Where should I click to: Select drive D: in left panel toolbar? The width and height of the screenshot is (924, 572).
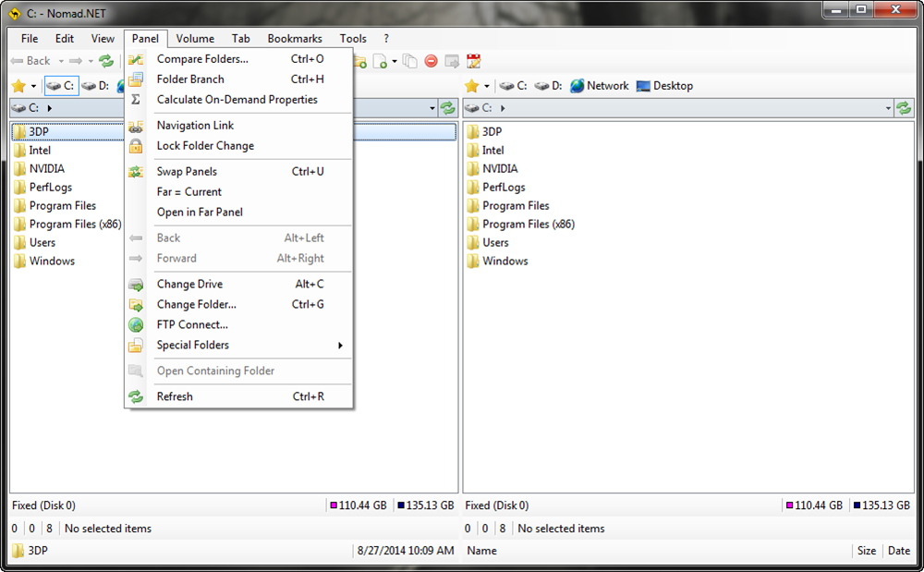point(95,86)
